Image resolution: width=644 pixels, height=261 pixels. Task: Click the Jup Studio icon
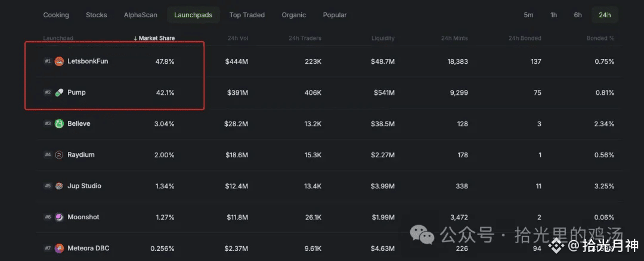[x=59, y=186]
